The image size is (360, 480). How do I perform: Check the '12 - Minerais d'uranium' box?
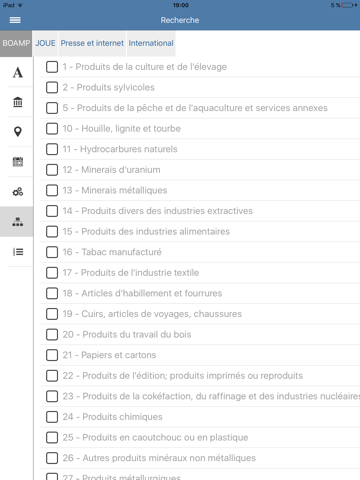[52, 170]
